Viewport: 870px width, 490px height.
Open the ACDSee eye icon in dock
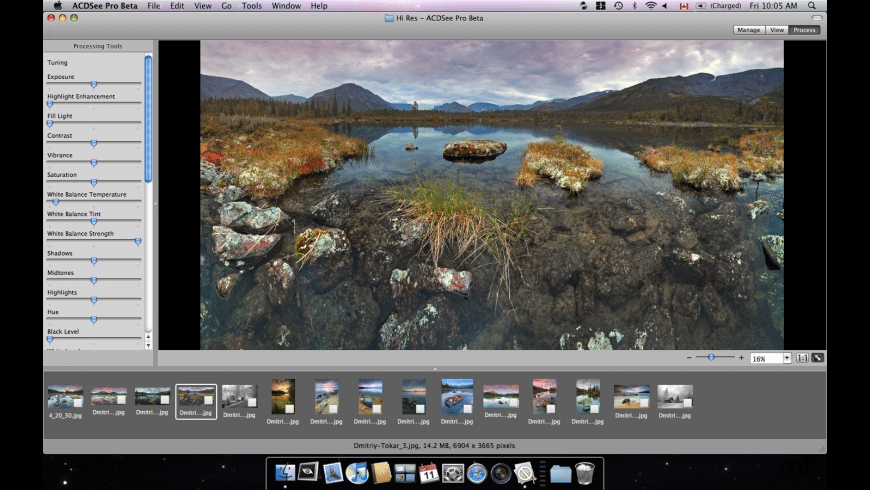tap(309, 472)
